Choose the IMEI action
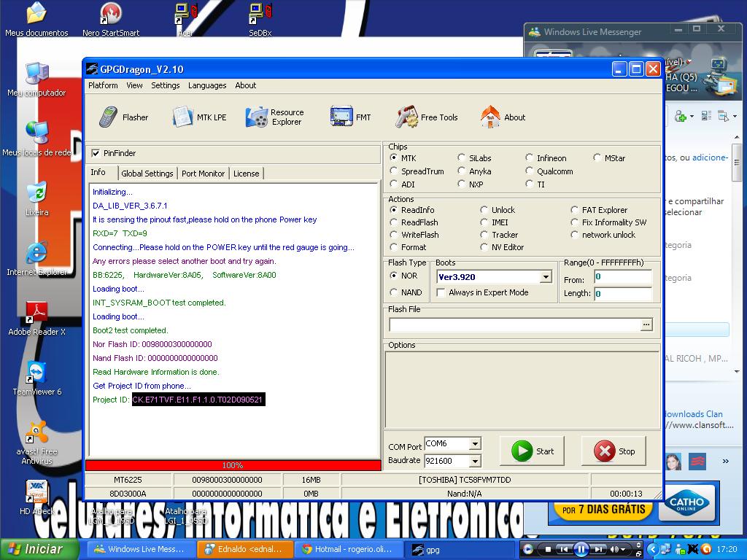Viewport: 747px width, 560px height. click(x=484, y=222)
